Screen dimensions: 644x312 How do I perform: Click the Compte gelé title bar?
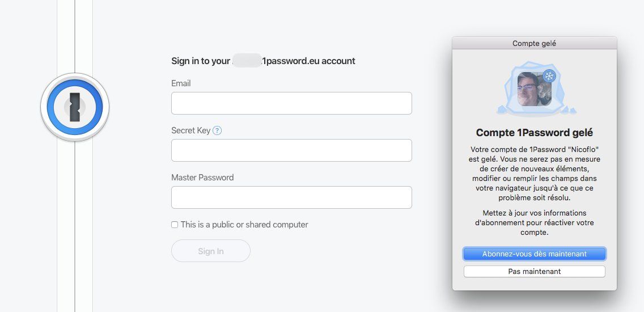tap(534, 43)
